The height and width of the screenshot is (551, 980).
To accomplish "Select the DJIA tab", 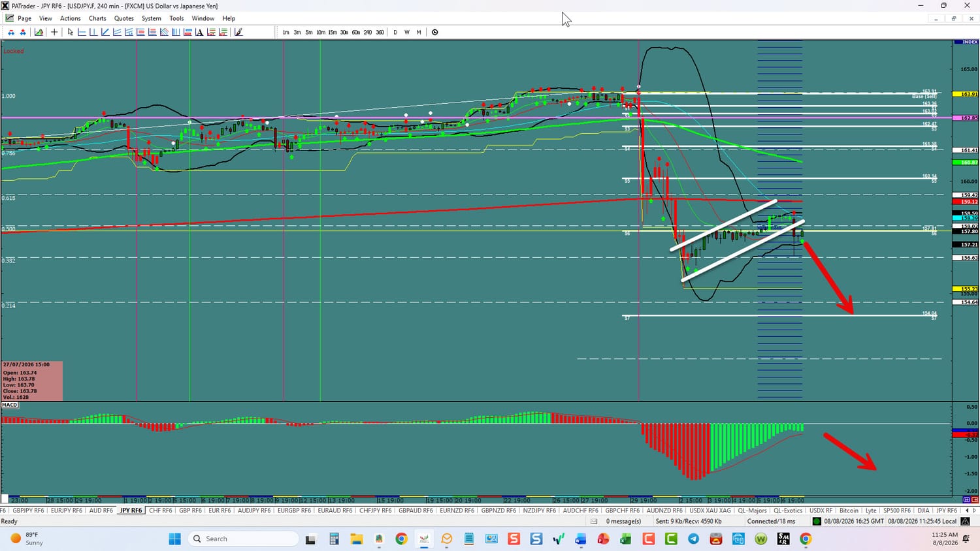I will [923, 511].
